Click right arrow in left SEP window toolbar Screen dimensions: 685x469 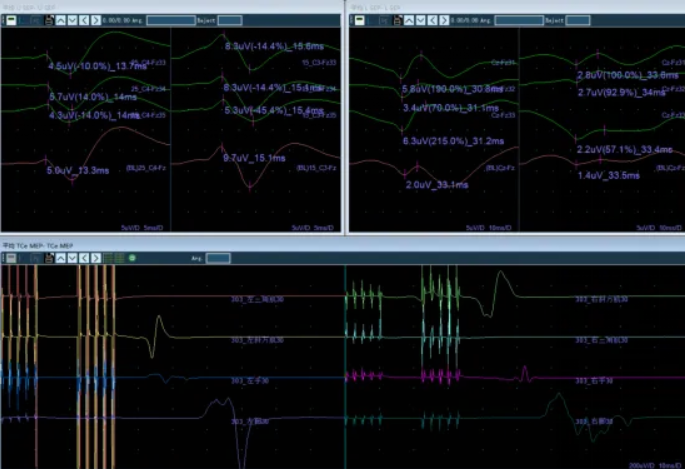96,20
